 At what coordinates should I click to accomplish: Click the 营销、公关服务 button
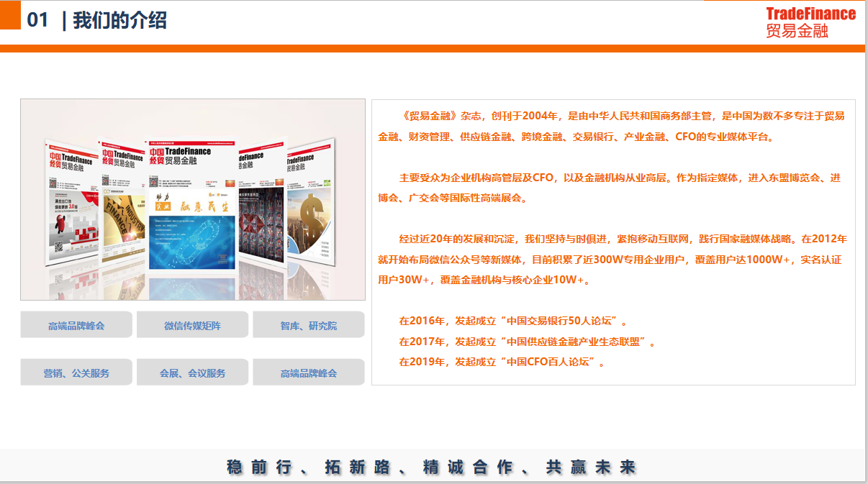point(76,373)
